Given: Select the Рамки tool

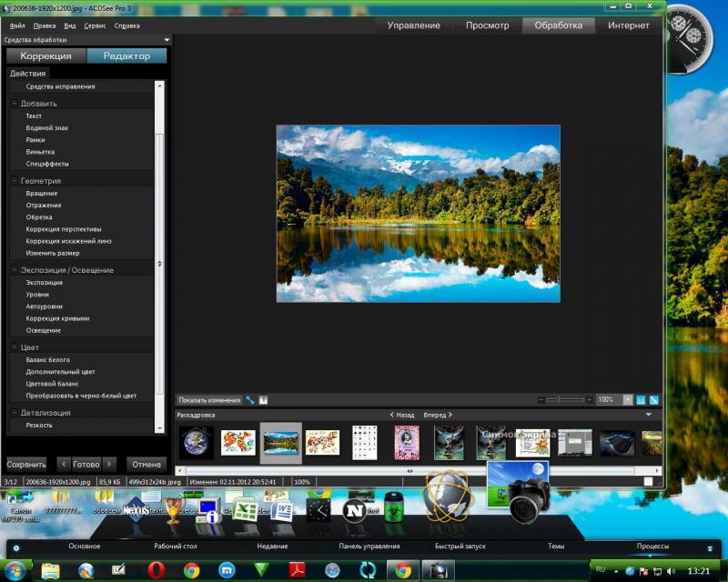Looking at the screenshot, I should click(35, 140).
